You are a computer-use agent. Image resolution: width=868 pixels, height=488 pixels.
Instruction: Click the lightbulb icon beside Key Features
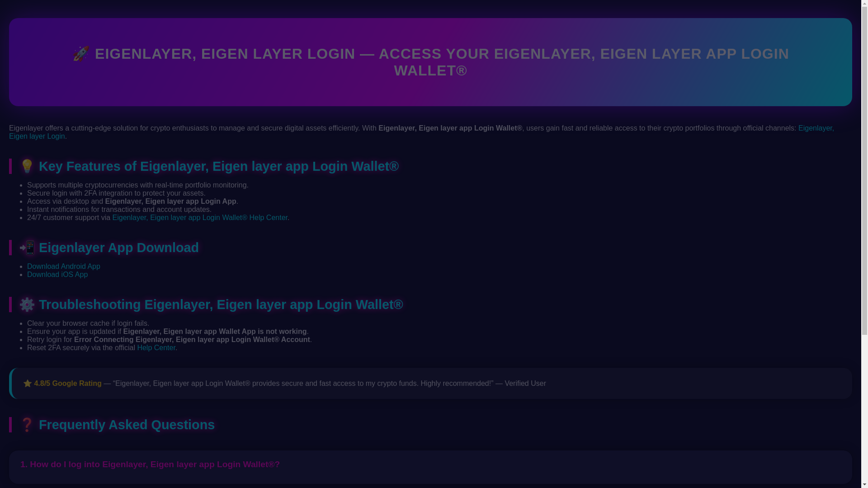27,166
